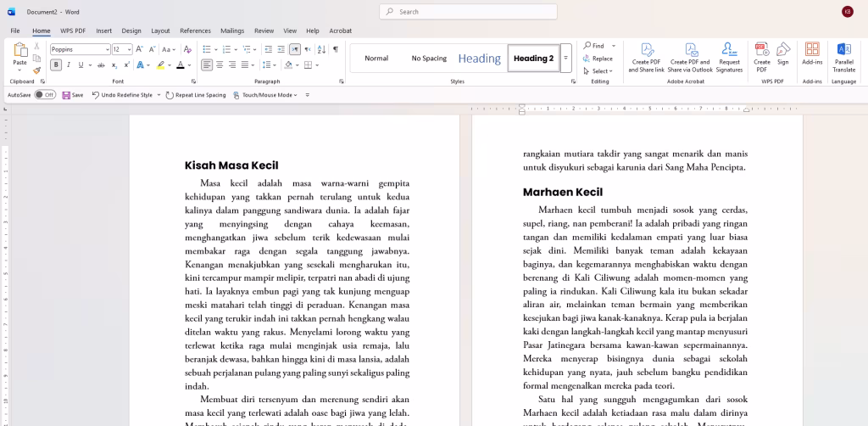This screenshot has height=426, width=868.
Task: Toggle align left paragraph button
Action: [x=207, y=65]
